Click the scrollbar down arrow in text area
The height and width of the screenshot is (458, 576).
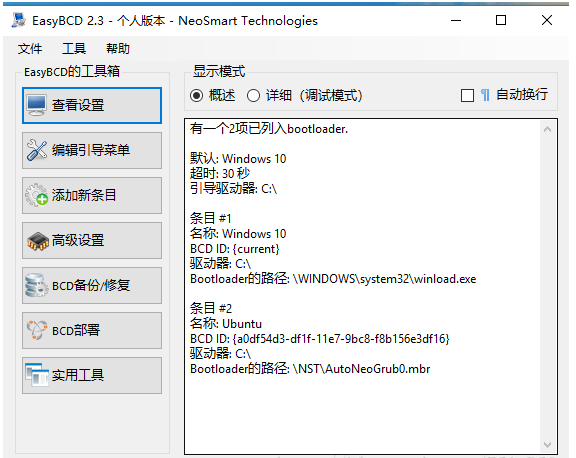[x=547, y=445]
